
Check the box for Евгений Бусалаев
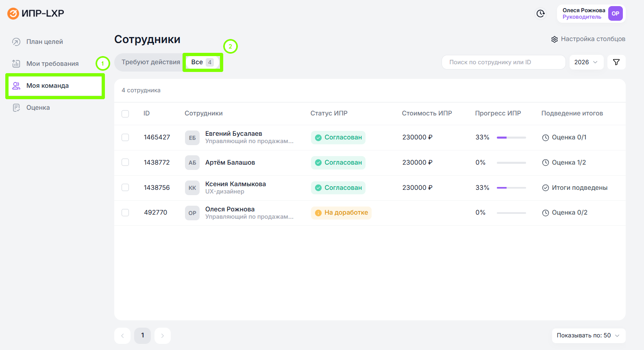tap(125, 137)
